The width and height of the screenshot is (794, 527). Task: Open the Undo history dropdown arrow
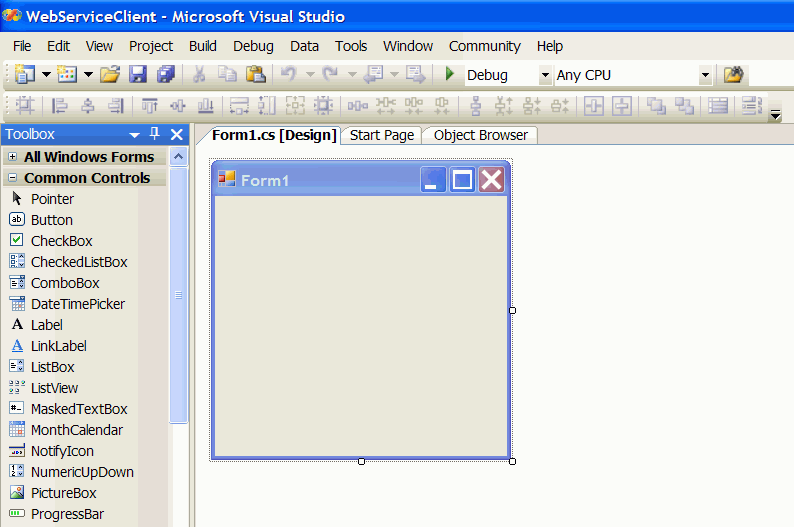point(310,75)
